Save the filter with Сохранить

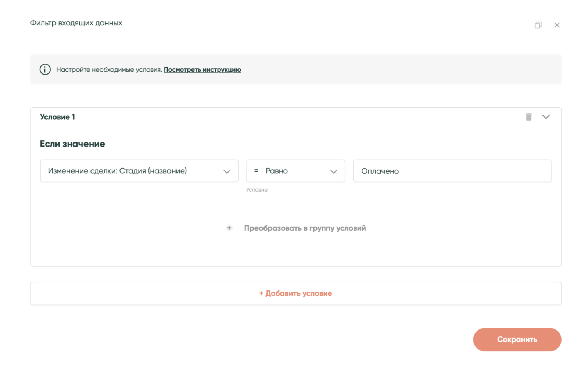(517, 339)
